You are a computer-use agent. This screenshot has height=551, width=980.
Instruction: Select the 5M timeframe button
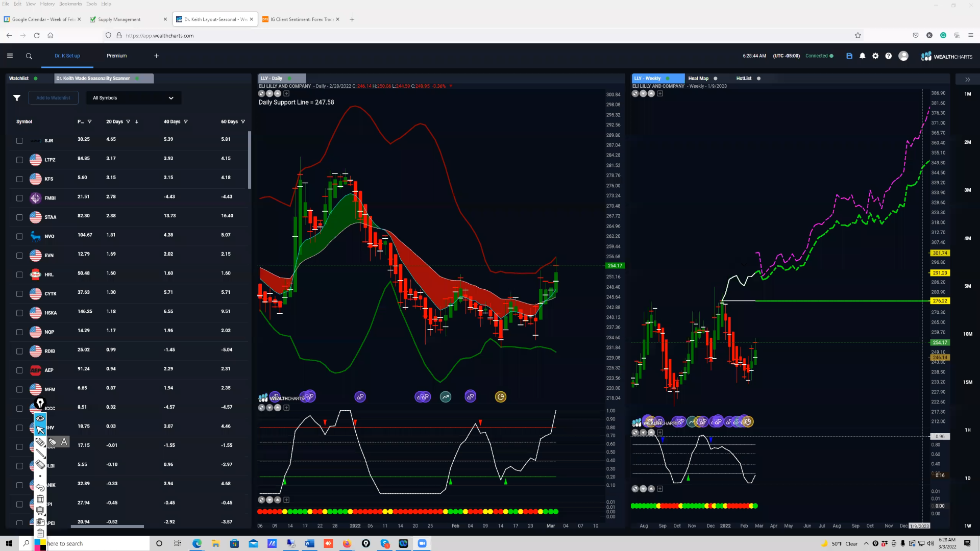click(x=968, y=286)
